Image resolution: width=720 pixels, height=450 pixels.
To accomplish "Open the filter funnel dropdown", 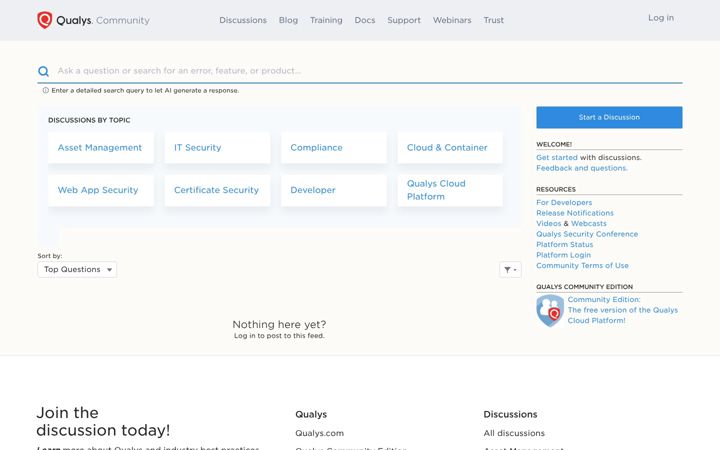I will 510,270.
